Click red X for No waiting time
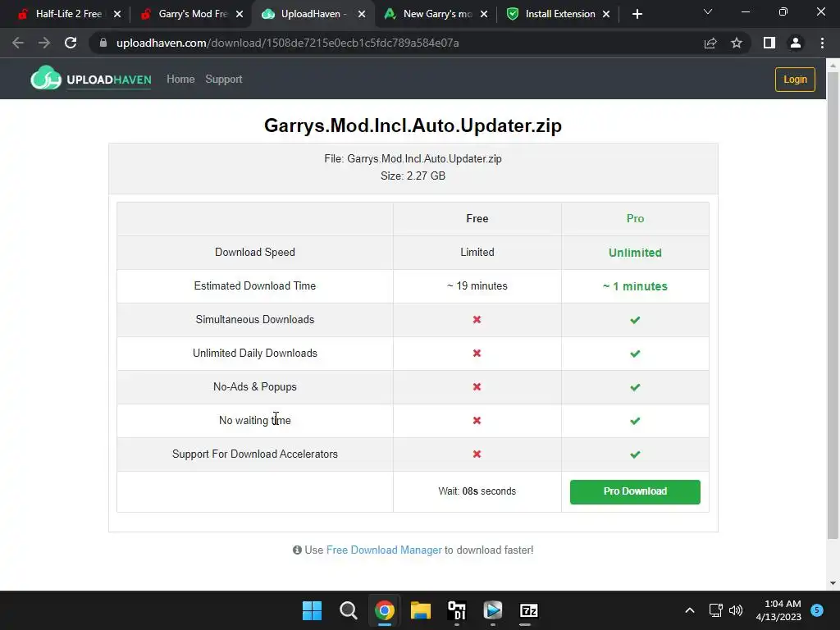This screenshot has width=840, height=630. click(x=477, y=421)
